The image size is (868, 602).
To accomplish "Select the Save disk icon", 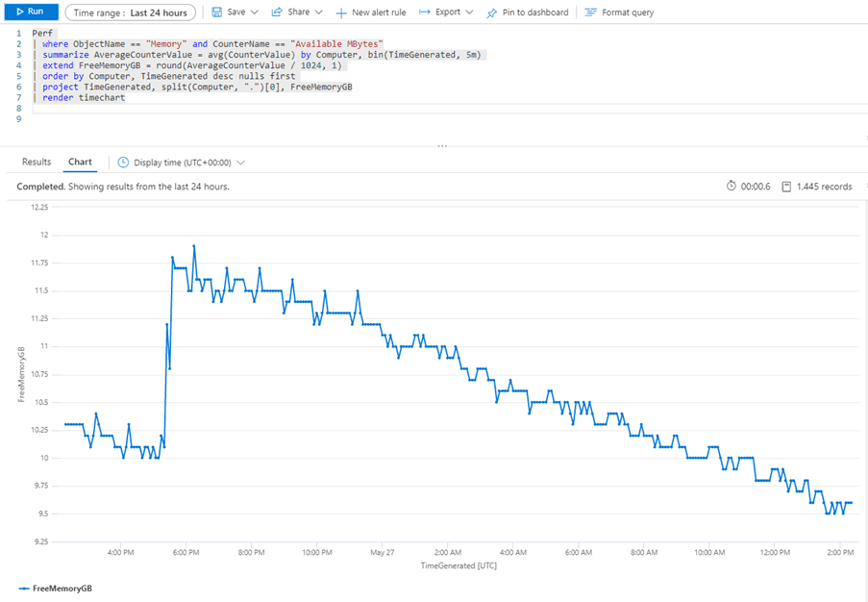I will [219, 12].
